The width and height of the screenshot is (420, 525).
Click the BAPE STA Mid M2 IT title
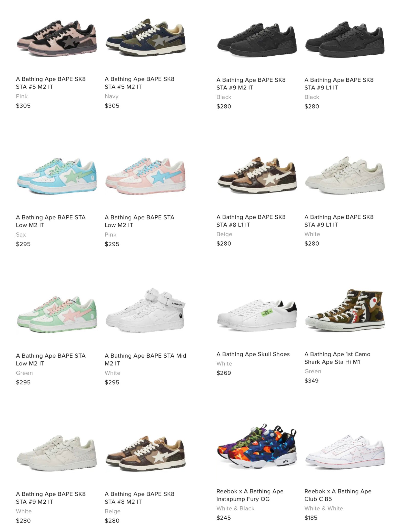[x=145, y=359]
